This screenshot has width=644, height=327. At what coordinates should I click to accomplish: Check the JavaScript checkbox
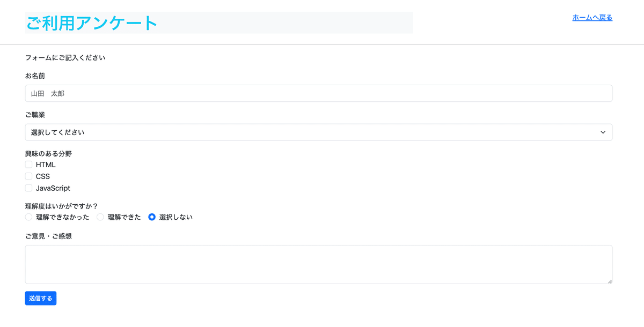pos(28,188)
